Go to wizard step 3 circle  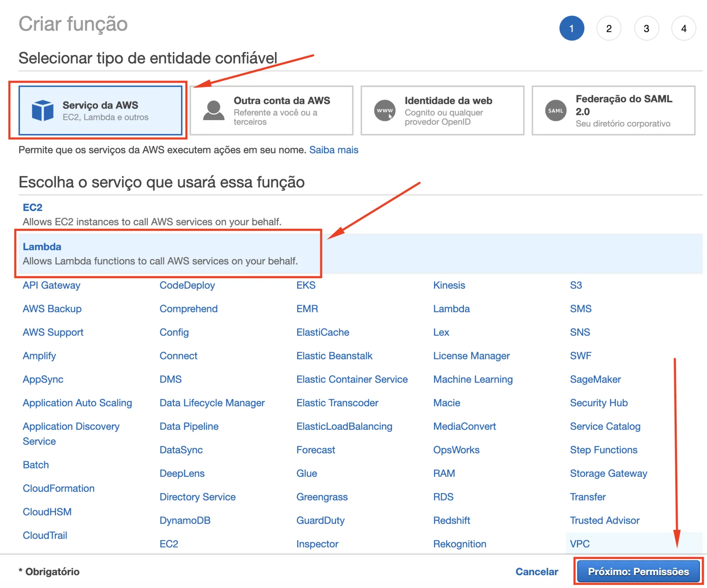tap(646, 28)
